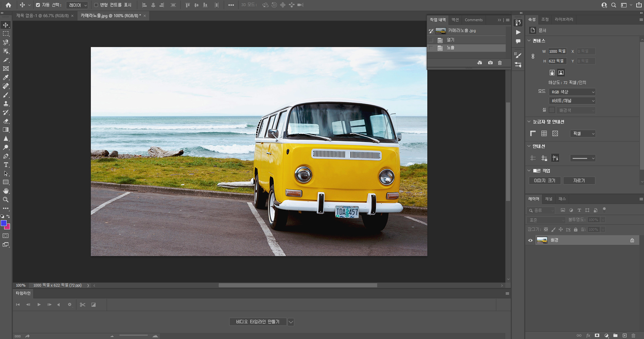Screen dimensions: 644x339
Task: Set canvas to landscape orientation
Action: [x=561, y=73]
